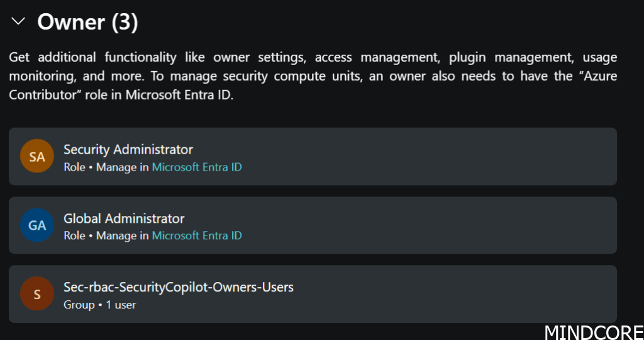Click the MINDCORE watermark logo

click(593, 331)
